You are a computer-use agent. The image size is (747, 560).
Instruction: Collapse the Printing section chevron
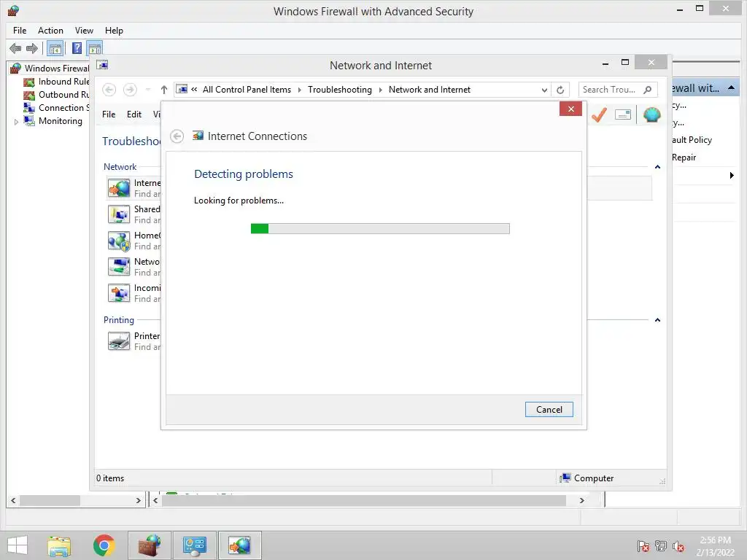657,320
